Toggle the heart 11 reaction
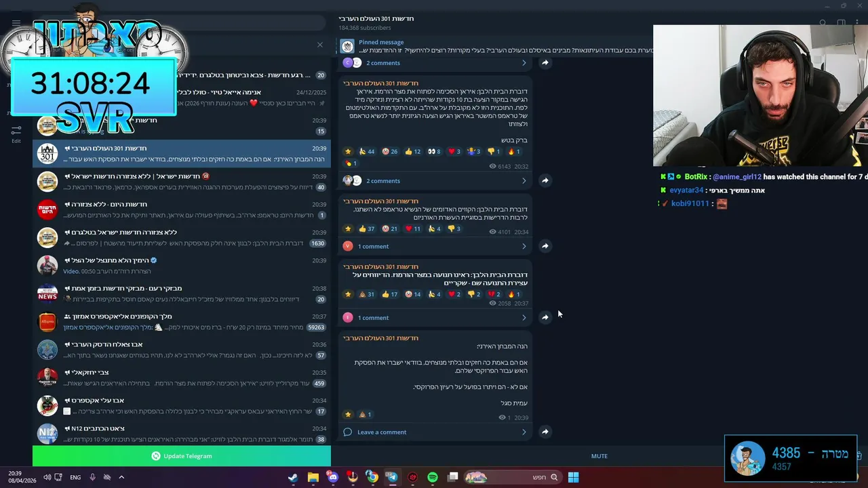 [413, 229]
